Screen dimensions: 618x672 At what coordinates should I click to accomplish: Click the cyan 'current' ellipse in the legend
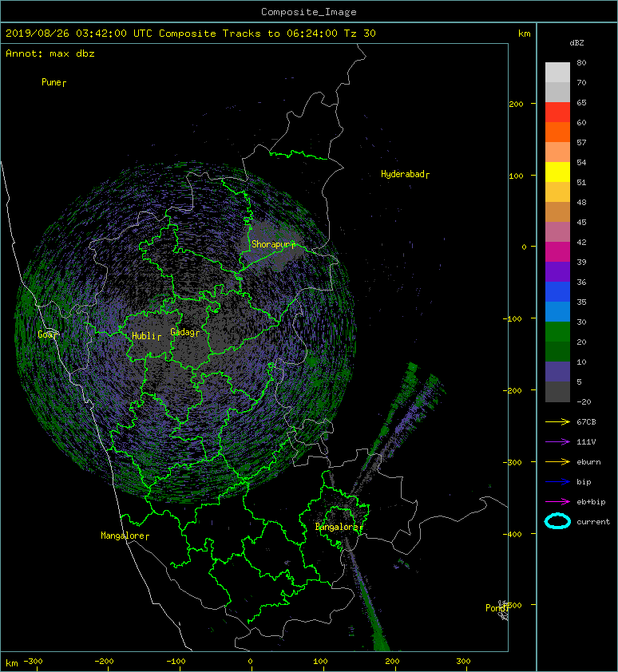[x=557, y=521]
